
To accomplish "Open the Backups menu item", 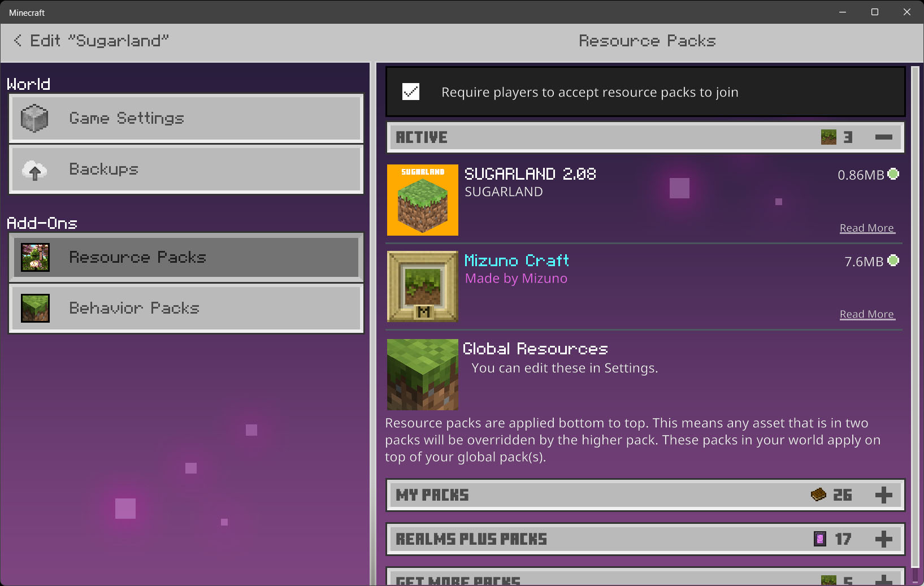I will [186, 170].
